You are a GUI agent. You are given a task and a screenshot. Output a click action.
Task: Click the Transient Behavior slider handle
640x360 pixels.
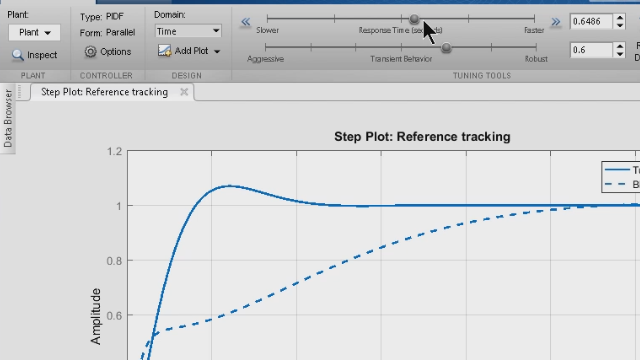(x=446, y=47)
